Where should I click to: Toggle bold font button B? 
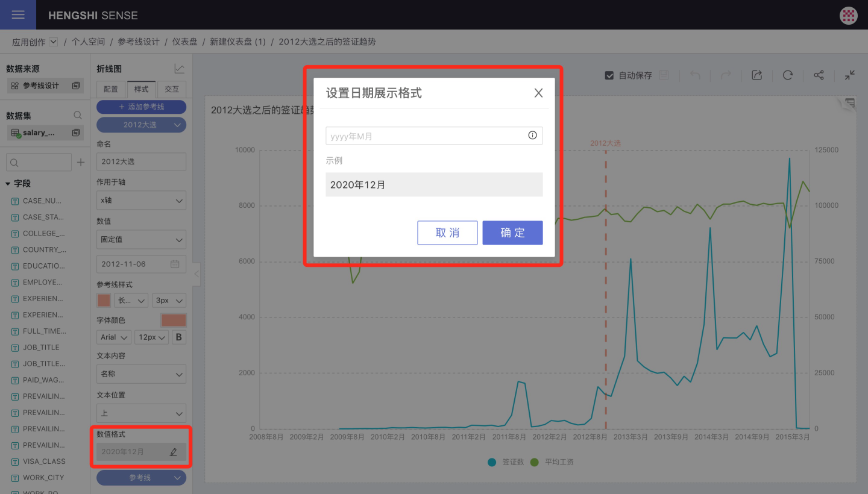tap(178, 337)
